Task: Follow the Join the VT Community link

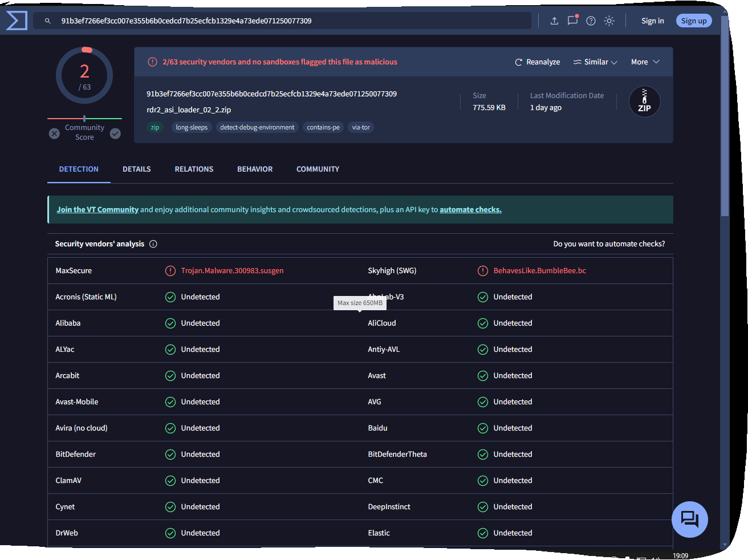Action: click(97, 210)
